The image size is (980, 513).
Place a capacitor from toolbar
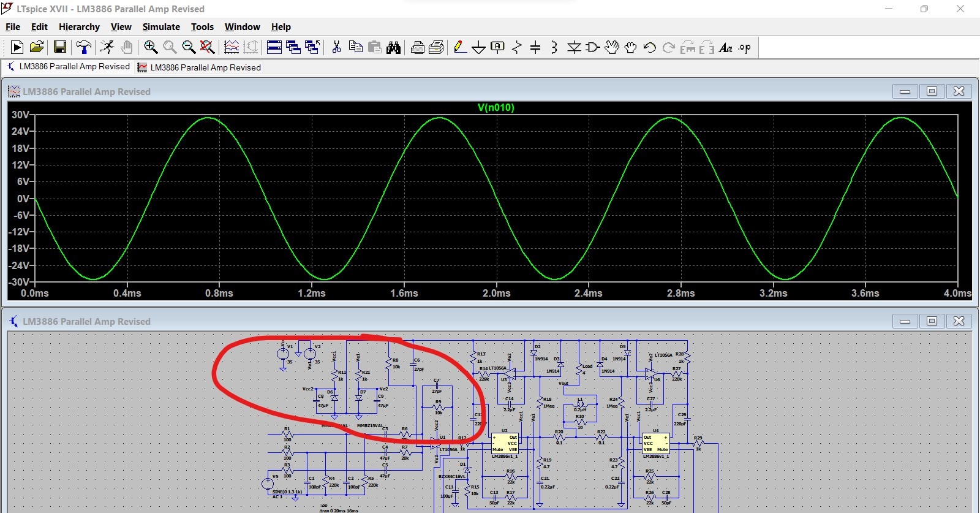(x=535, y=47)
